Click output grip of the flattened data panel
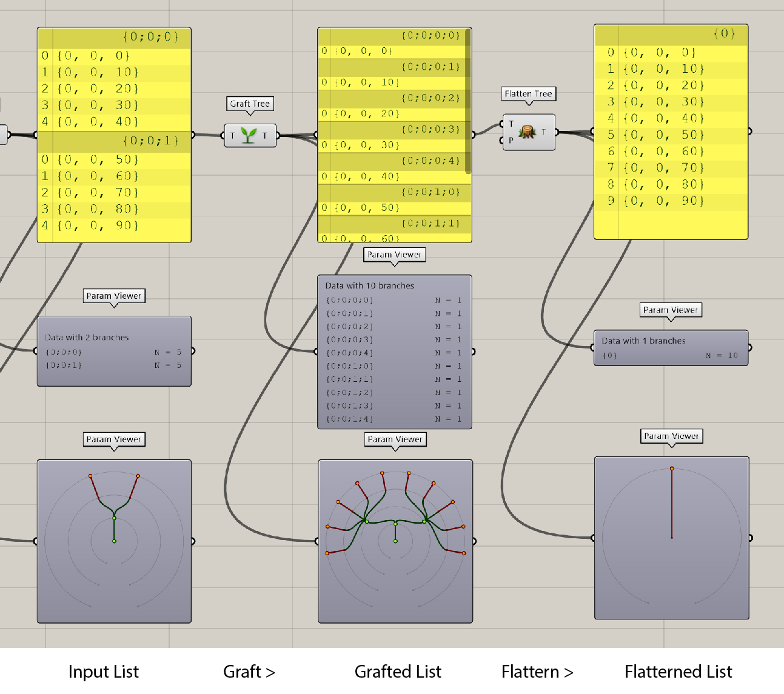 click(749, 132)
